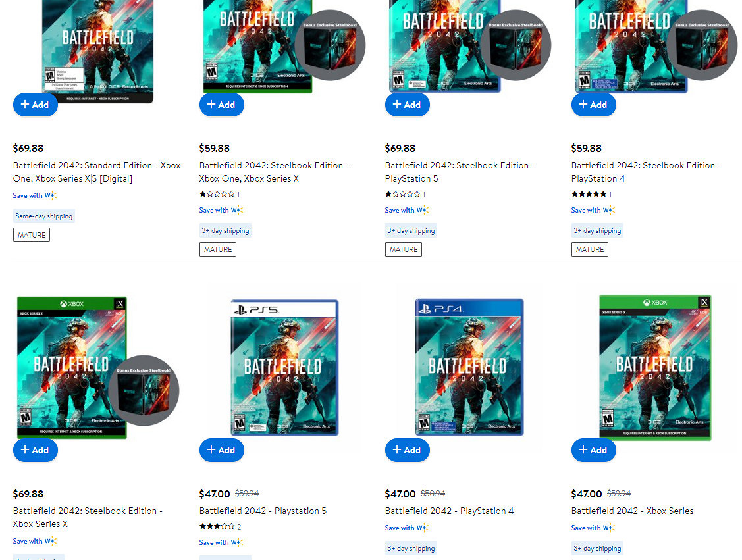The height and width of the screenshot is (560, 742).
Task: Add Steelbook Edition Xbox One to cart
Action: 221,105
